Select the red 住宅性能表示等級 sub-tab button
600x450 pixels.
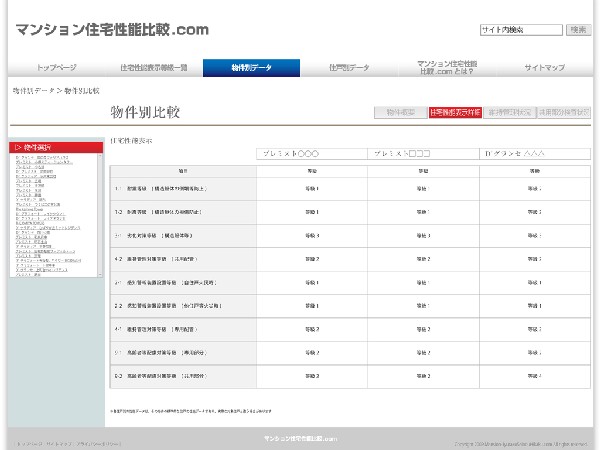pyautogui.click(x=455, y=113)
